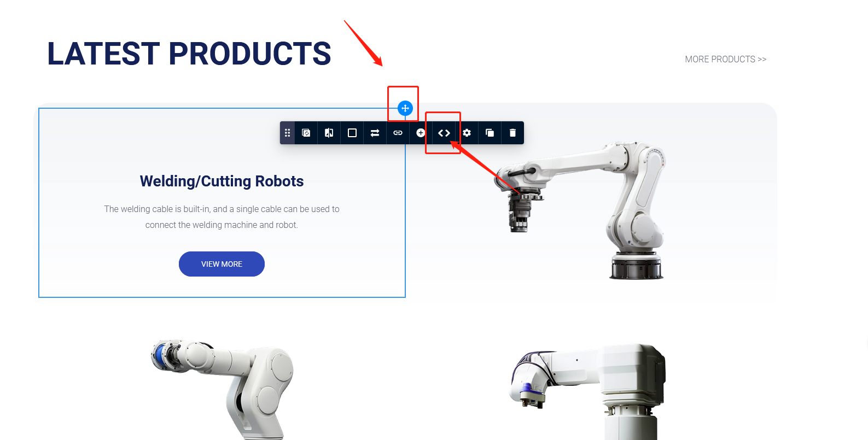Click the flip/mirror icon in toolbar
Screen dimensions: 868x440
click(329, 133)
